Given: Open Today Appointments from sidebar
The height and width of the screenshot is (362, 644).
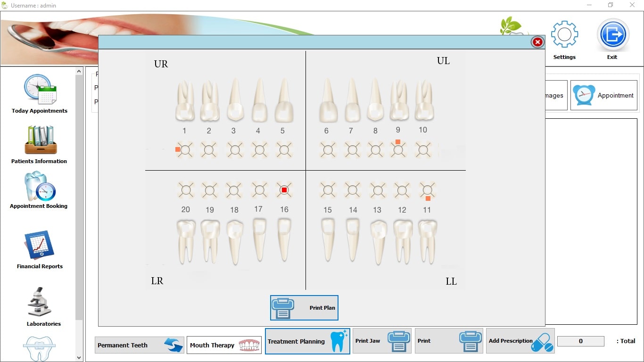Looking at the screenshot, I should pos(40,94).
